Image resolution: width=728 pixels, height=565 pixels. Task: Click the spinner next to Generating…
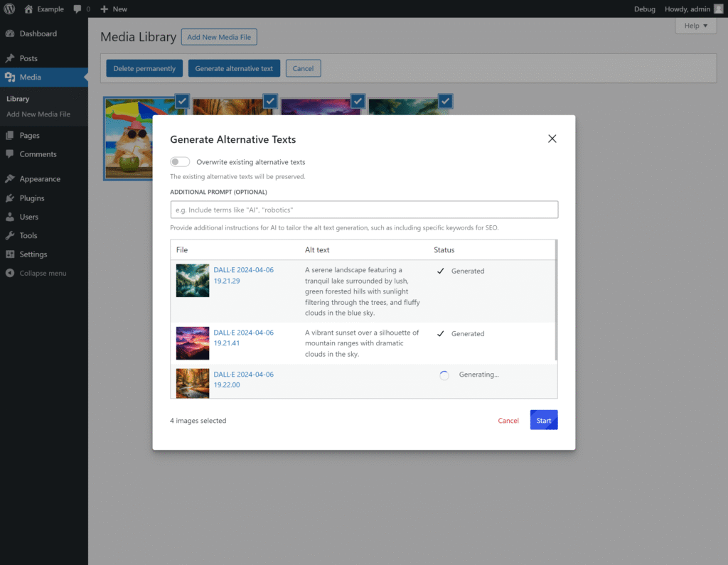point(444,375)
